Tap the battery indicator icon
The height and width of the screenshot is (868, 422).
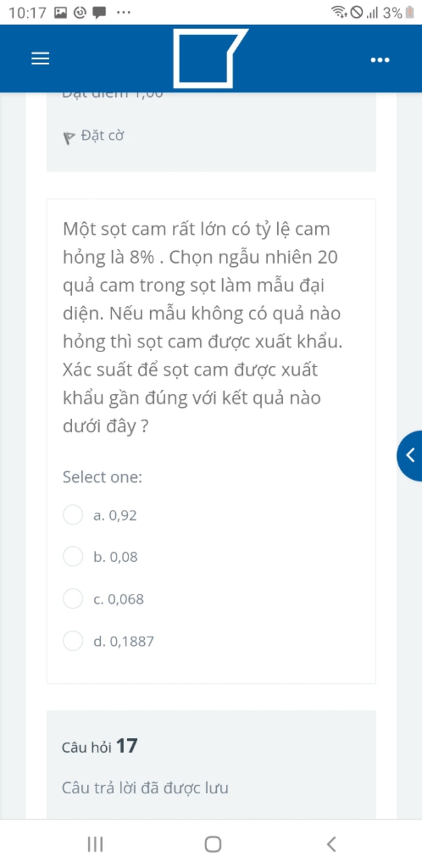click(x=410, y=12)
